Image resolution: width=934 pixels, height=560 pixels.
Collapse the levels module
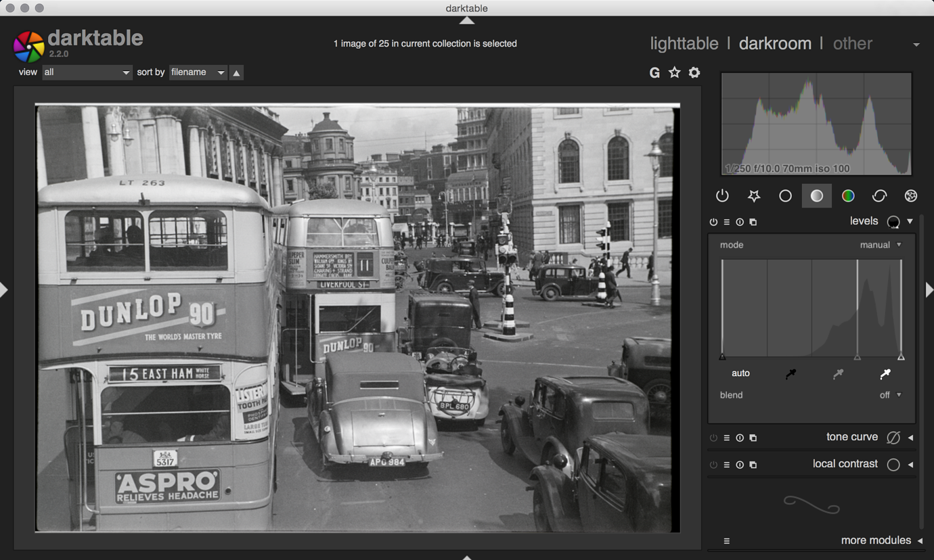[910, 221]
